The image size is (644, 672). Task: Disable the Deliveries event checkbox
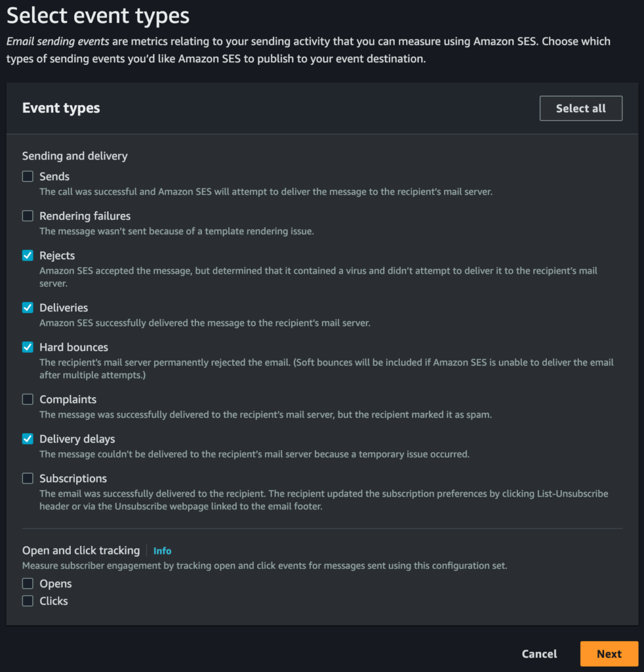tap(28, 308)
